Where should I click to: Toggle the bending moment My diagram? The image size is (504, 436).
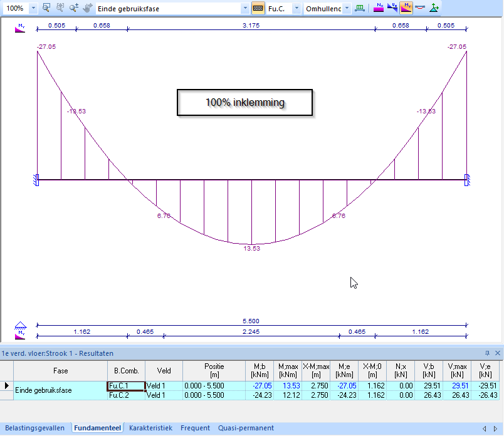coord(406,8)
